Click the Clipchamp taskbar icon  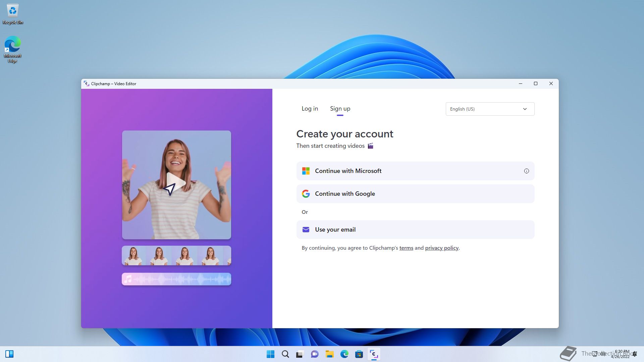click(x=374, y=354)
